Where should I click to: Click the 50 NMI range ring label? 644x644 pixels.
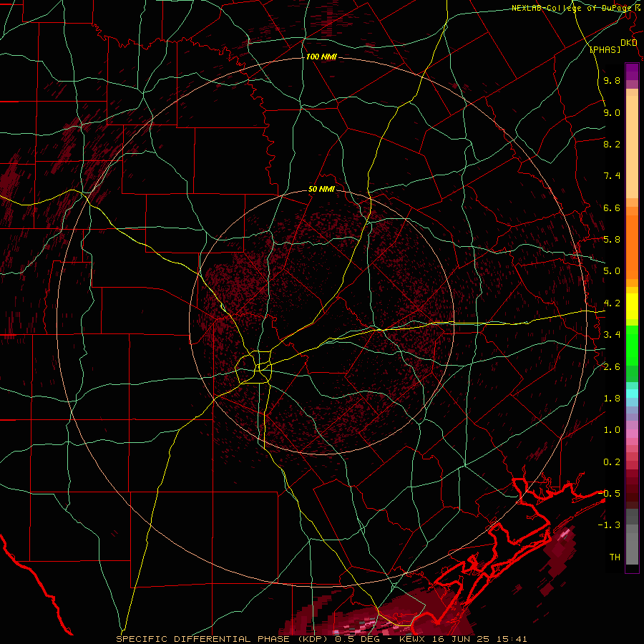[x=321, y=190]
